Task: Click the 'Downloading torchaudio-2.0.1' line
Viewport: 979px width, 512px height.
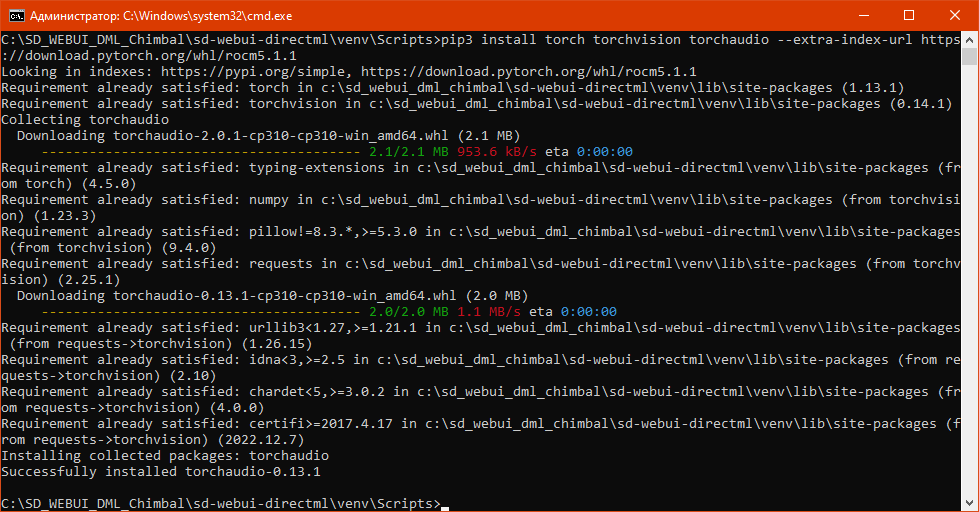Action: pyautogui.click(x=268, y=135)
